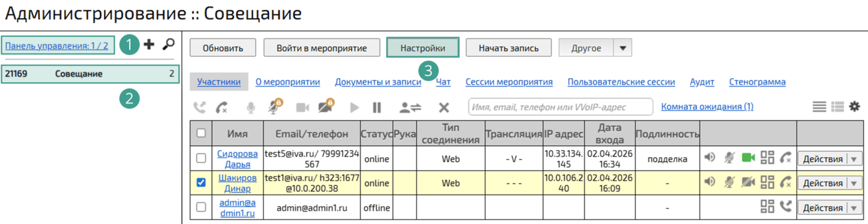
Task: Toggle muted microphone for Шакиров Динар
Action: [x=730, y=183]
